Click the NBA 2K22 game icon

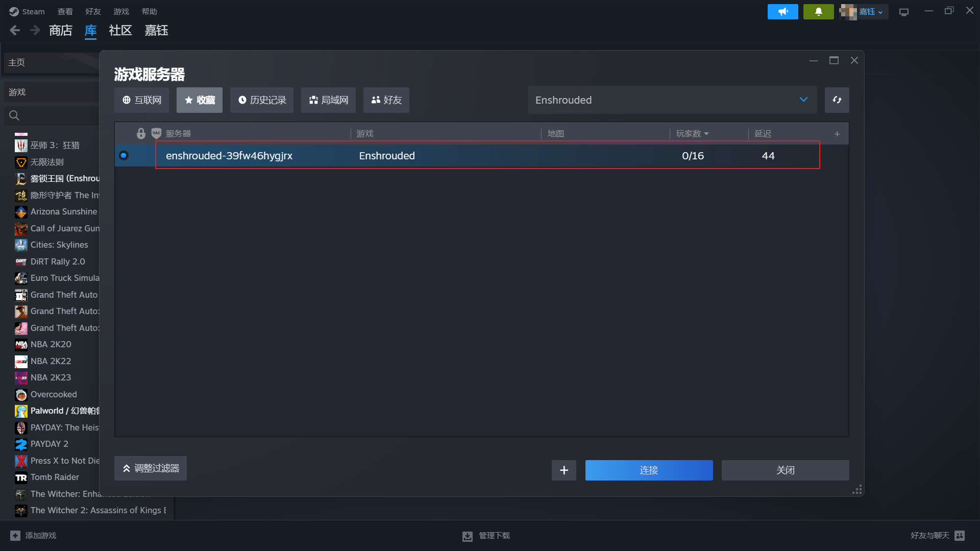[21, 362]
